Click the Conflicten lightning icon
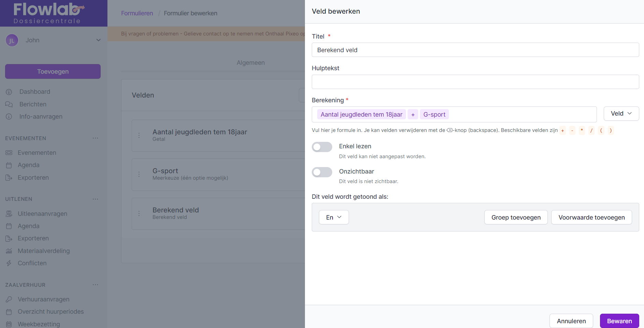 pos(9,263)
